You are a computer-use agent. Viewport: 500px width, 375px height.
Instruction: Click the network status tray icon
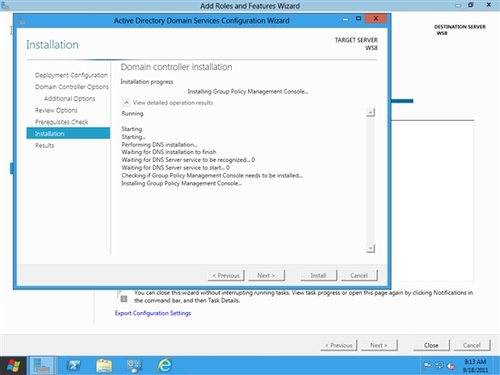[x=439, y=366]
